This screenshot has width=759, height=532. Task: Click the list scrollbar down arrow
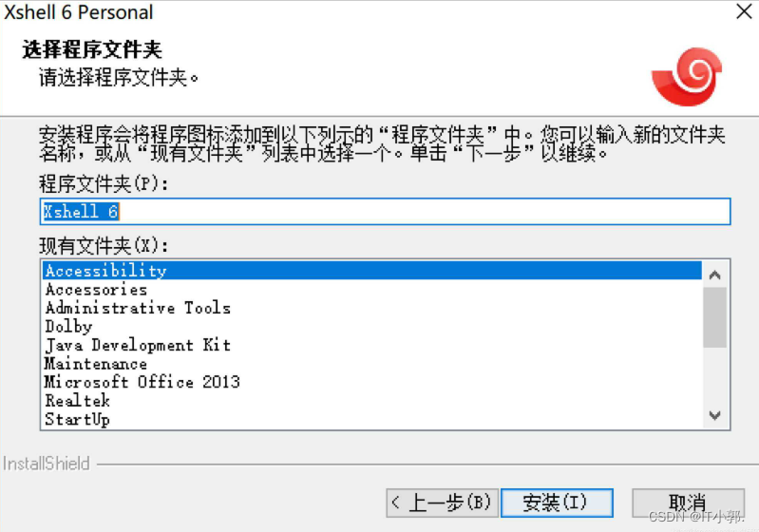(714, 415)
